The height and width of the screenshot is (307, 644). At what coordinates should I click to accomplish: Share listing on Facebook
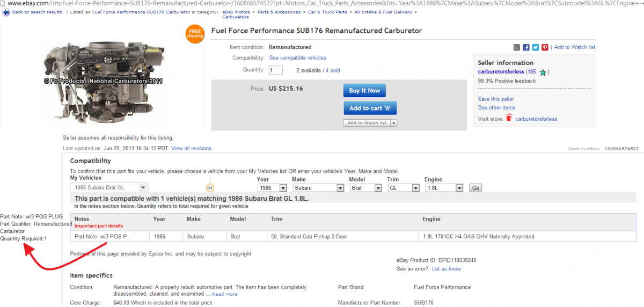click(526, 47)
